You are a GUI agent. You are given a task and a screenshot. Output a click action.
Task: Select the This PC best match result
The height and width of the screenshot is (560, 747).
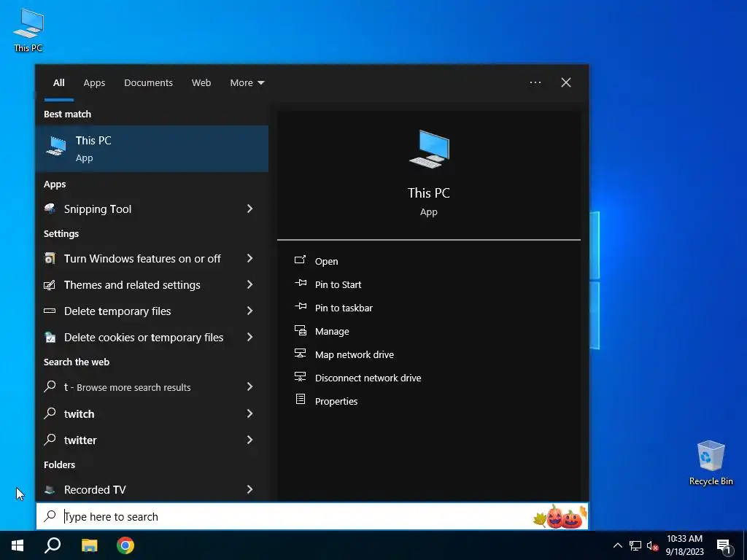click(x=152, y=149)
